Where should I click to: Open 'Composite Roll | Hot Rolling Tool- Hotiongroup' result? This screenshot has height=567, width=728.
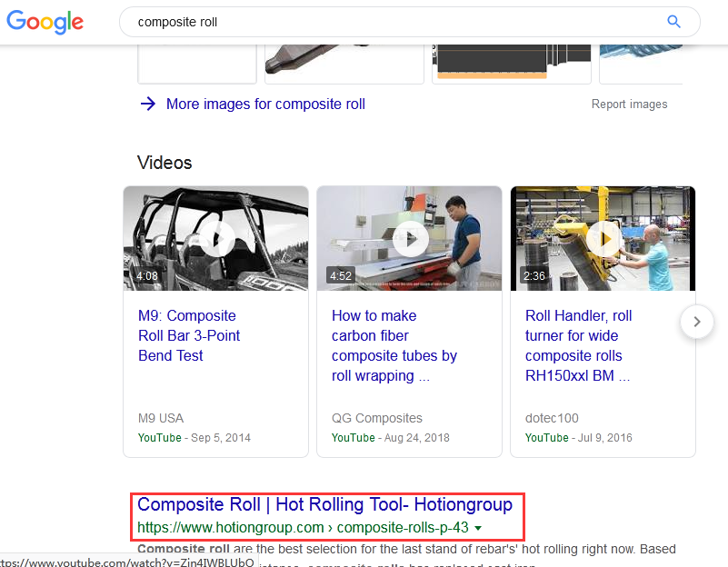325,504
